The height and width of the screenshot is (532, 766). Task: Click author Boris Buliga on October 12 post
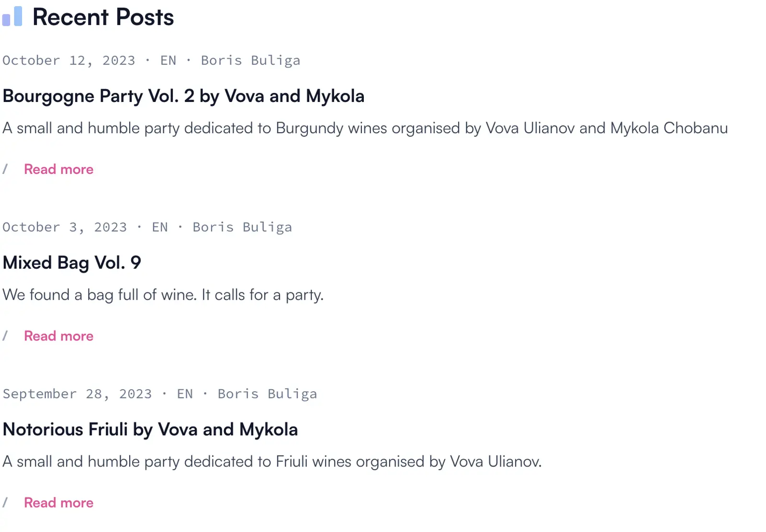pyautogui.click(x=250, y=61)
